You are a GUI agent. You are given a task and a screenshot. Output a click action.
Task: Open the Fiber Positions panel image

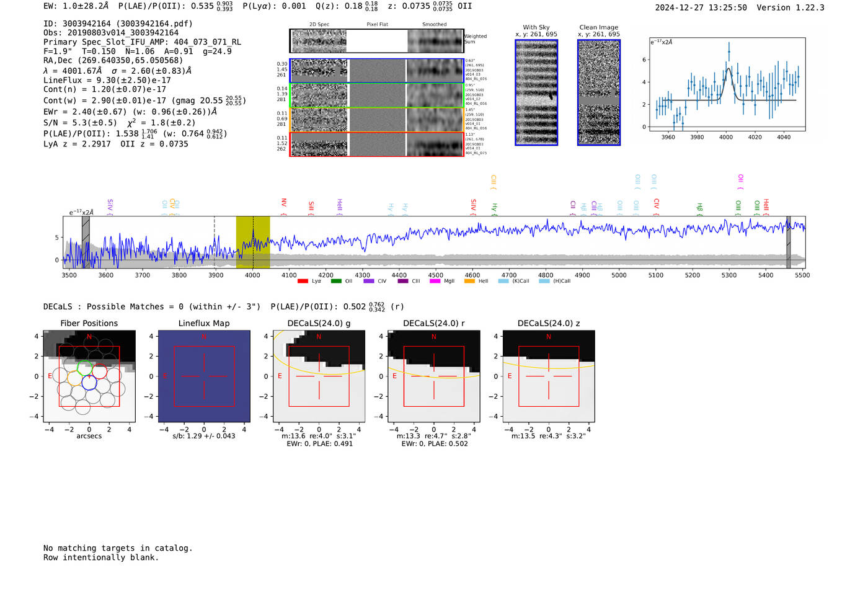tap(89, 376)
